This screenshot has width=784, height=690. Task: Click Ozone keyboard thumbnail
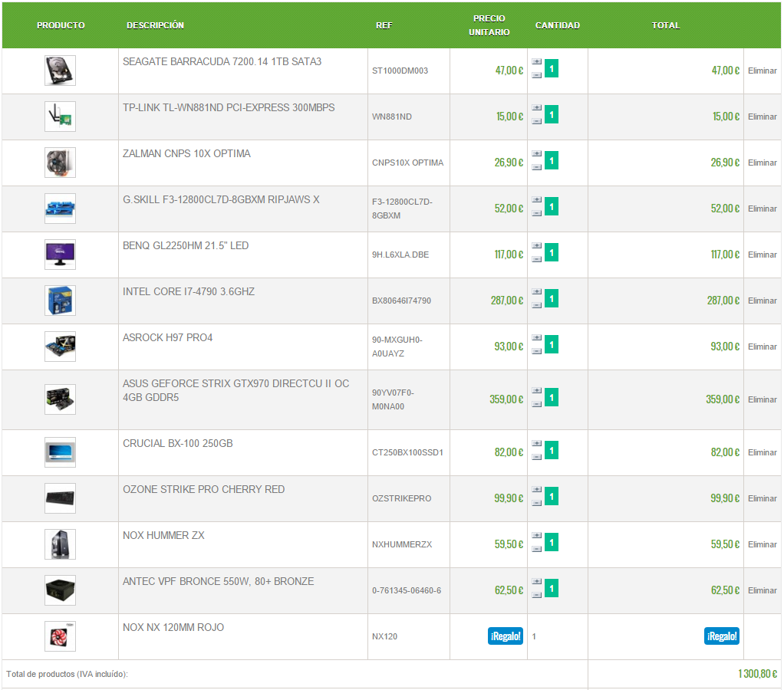tap(60, 498)
